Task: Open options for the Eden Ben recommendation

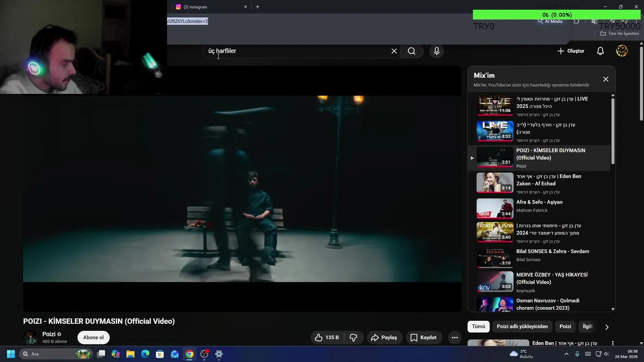Action: [x=613, y=343]
